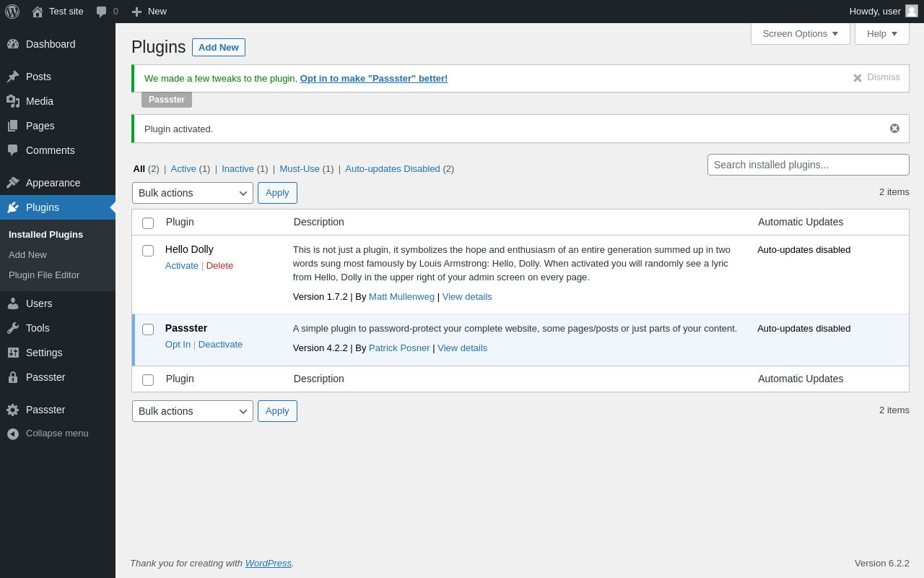Click the Passster lock icon in sidebar

pyautogui.click(x=13, y=377)
